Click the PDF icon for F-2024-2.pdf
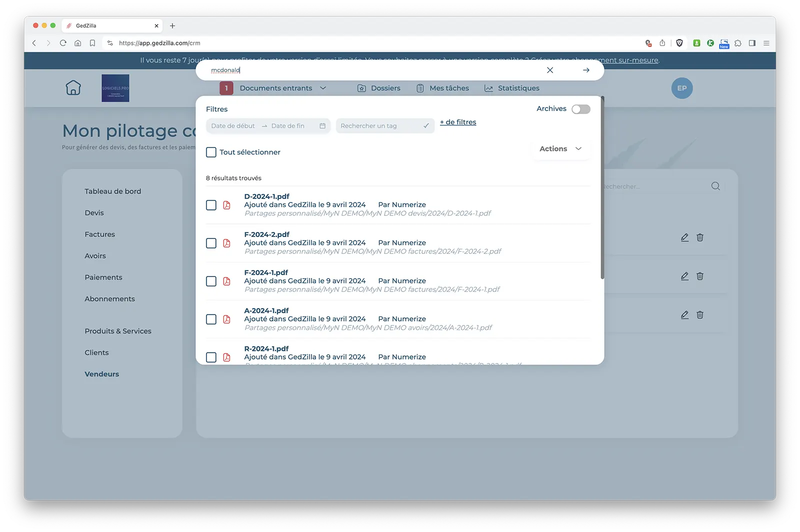800x532 pixels. point(226,243)
